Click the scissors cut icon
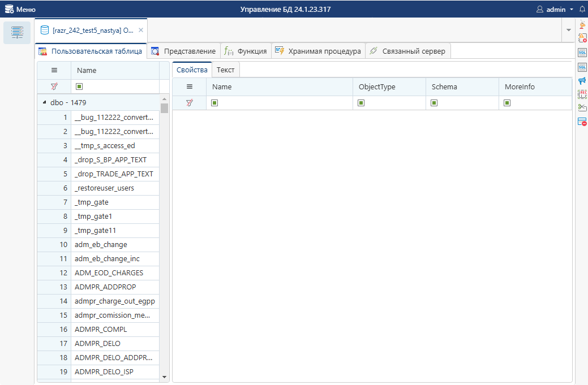This screenshot has width=588, height=385. point(582,108)
